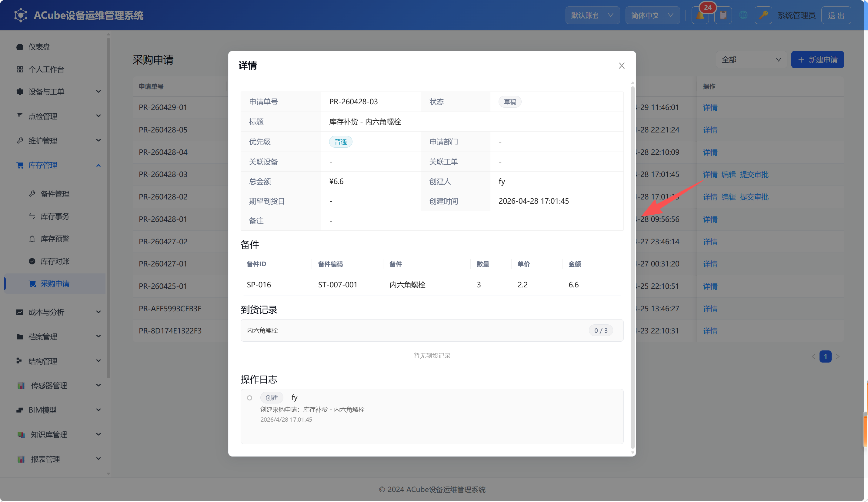Image resolution: width=868 pixels, height=502 pixels.
Task: Click the 0 / 3 arrival progress badge
Action: point(600,330)
